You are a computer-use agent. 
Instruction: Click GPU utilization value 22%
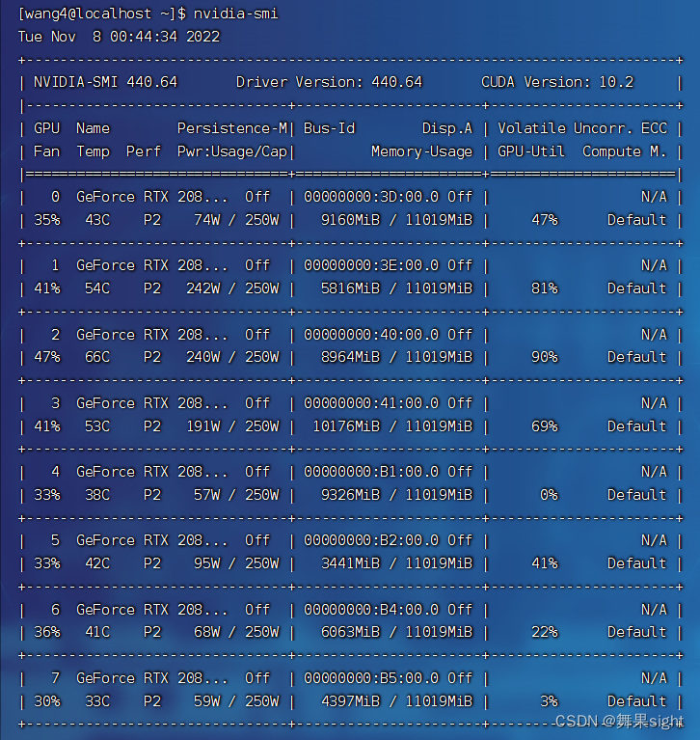[x=545, y=632]
